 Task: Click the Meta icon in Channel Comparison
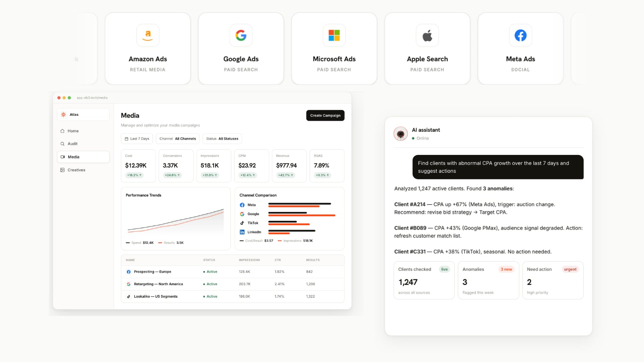[242, 205]
